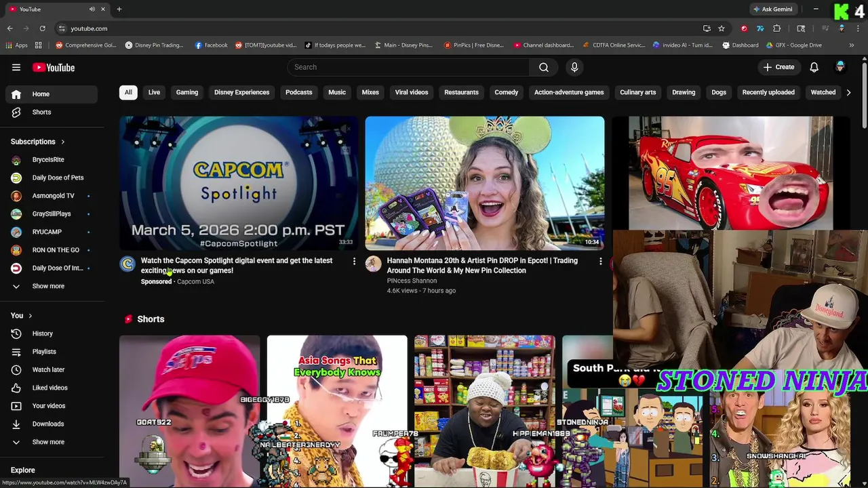Activate voice search microphone
The width and height of the screenshot is (868, 488).
pyautogui.click(x=574, y=67)
